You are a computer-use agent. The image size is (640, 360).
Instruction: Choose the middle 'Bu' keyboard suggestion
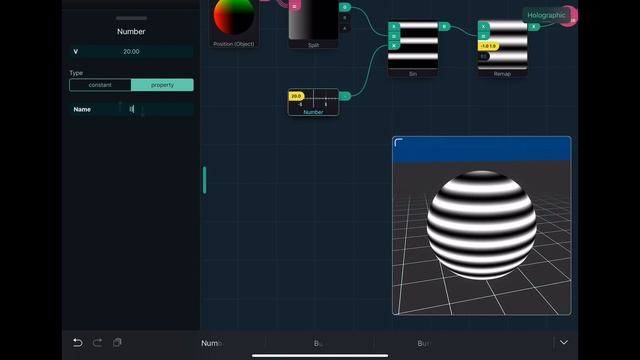click(318, 343)
